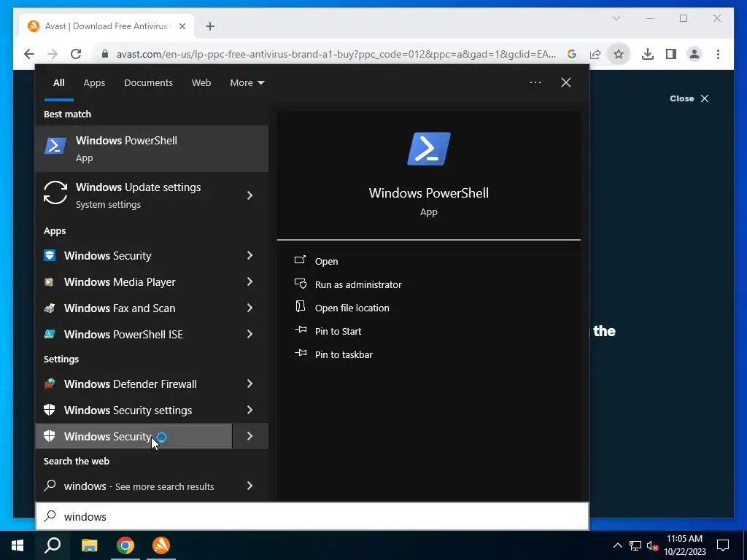This screenshot has width=747, height=560.
Task: Open Chrome's three-dot menu
Action: tap(718, 54)
